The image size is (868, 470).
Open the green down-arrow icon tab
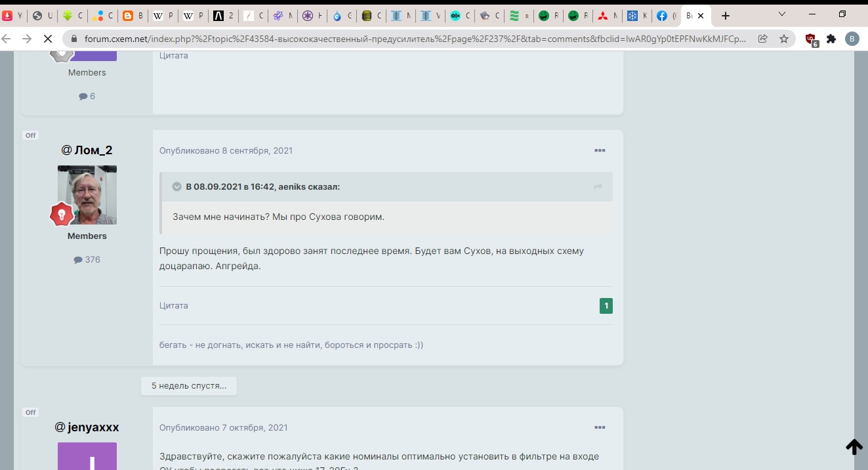click(x=67, y=15)
